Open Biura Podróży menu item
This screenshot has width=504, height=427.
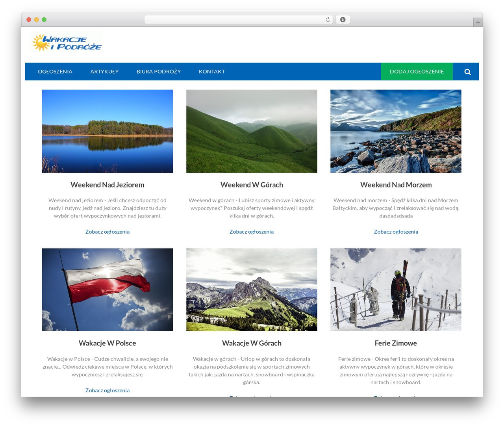(159, 72)
